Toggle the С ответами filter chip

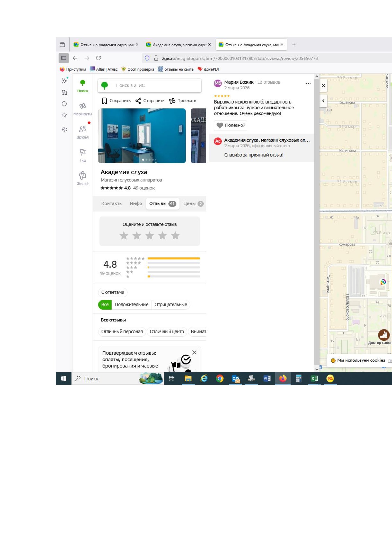click(x=113, y=293)
